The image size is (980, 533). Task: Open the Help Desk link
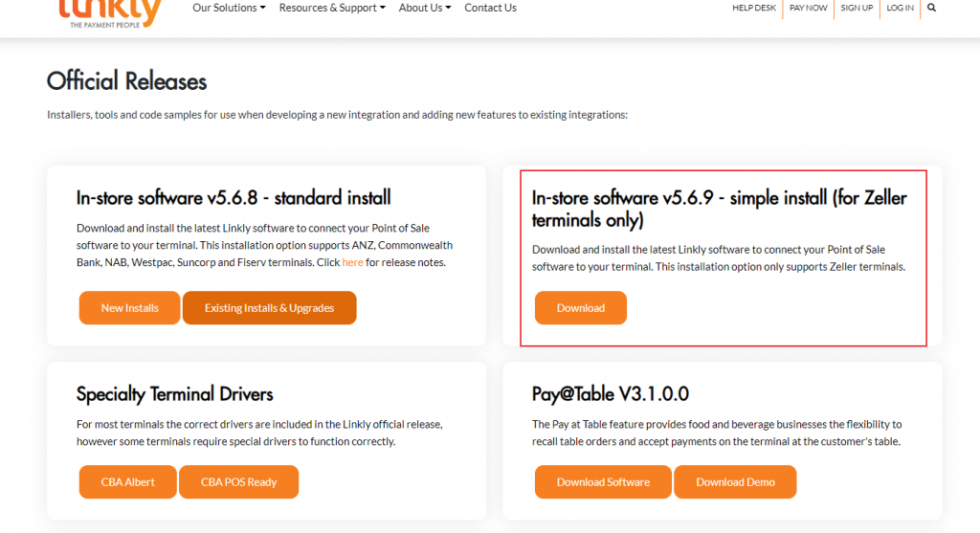[754, 8]
